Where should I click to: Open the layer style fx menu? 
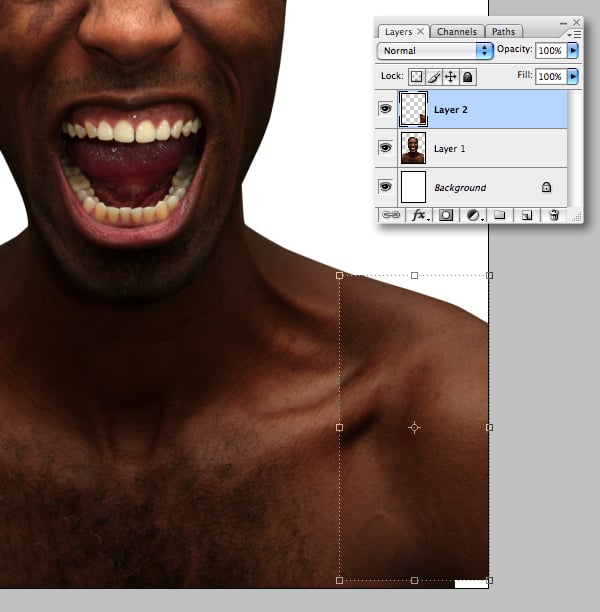point(418,215)
